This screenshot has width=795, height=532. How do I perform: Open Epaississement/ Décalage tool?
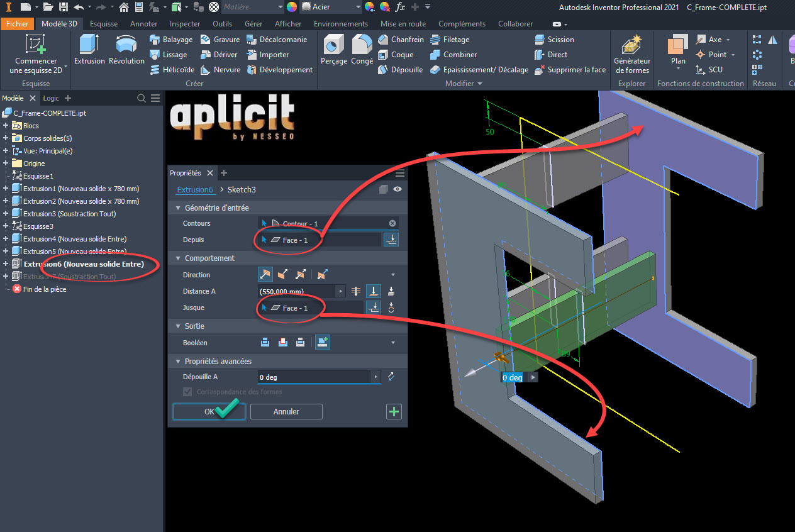pos(479,70)
